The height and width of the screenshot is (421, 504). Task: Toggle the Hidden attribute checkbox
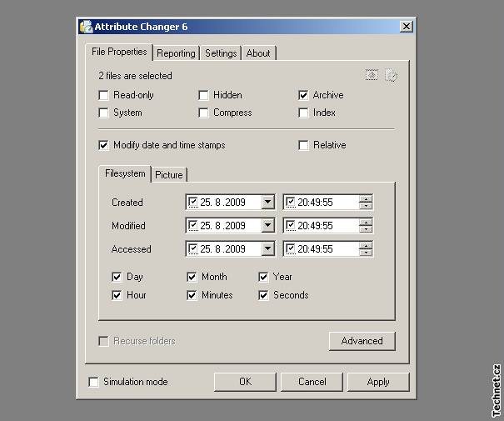[x=203, y=95]
